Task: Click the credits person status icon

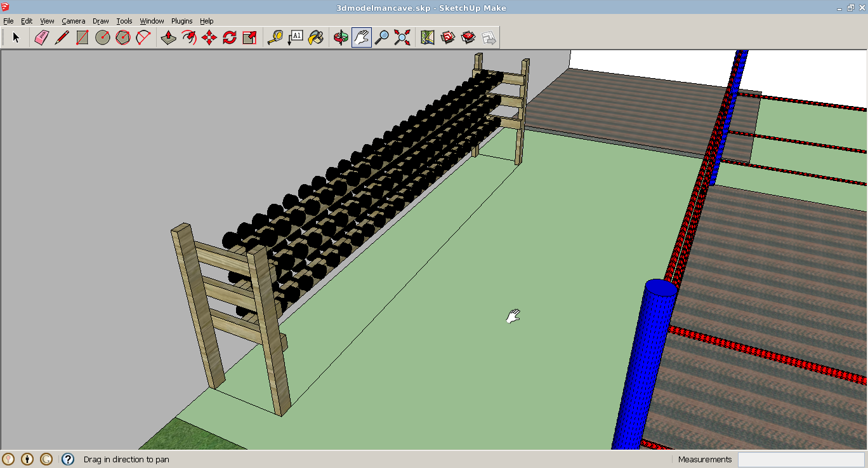Action: pyautogui.click(x=27, y=459)
